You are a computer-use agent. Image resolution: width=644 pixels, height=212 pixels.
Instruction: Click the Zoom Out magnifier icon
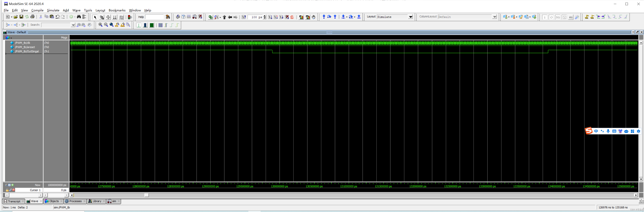click(106, 25)
